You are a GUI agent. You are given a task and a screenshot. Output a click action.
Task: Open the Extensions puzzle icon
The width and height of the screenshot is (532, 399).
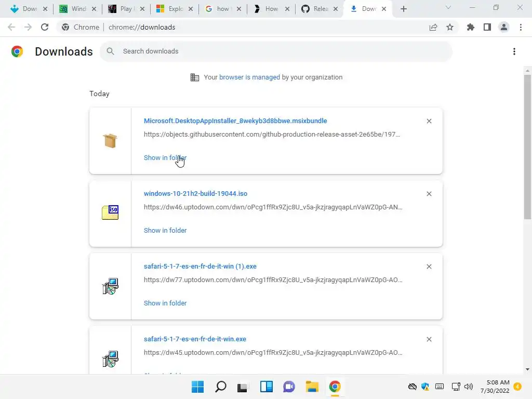point(471,27)
